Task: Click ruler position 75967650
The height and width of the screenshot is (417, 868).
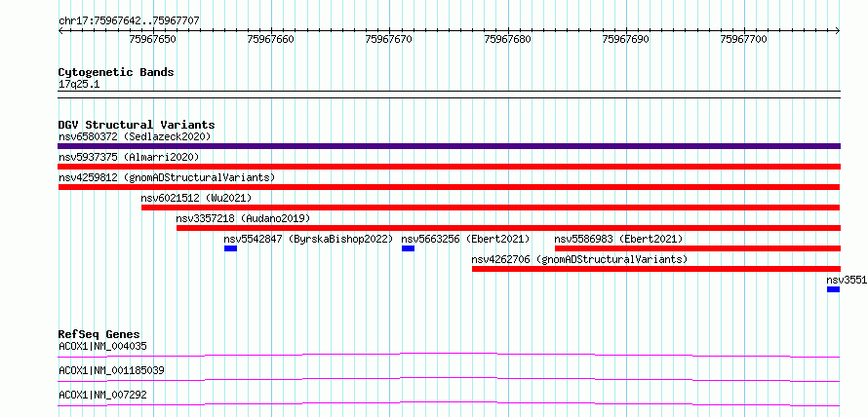Action: click(x=153, y=39)
